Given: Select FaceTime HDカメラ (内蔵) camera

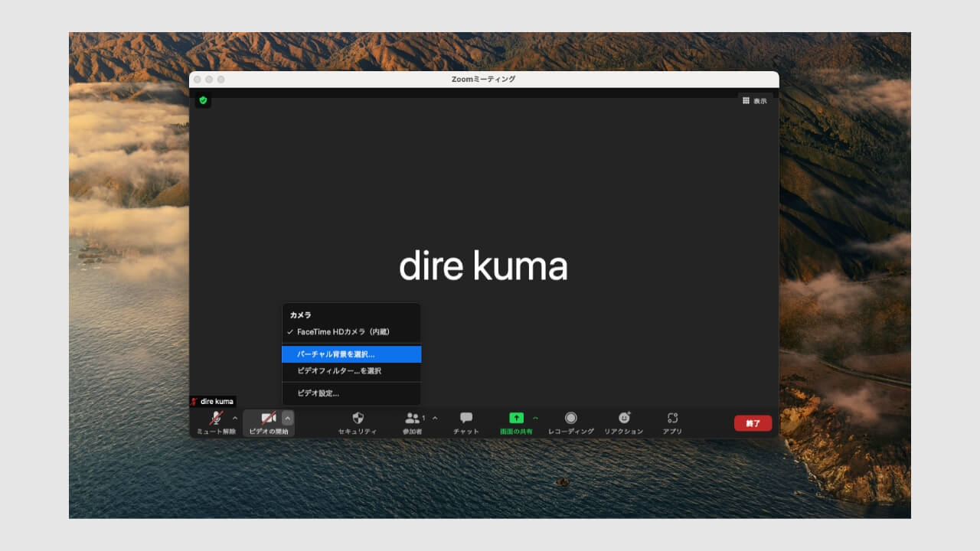Looking at the screenshot, I should pos(351,332).
